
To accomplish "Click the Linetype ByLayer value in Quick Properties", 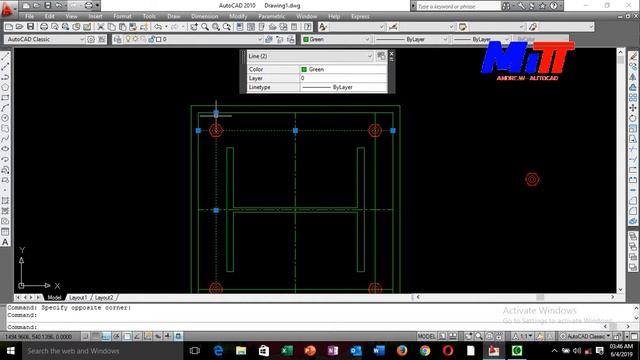I will (x=343, y=87).
